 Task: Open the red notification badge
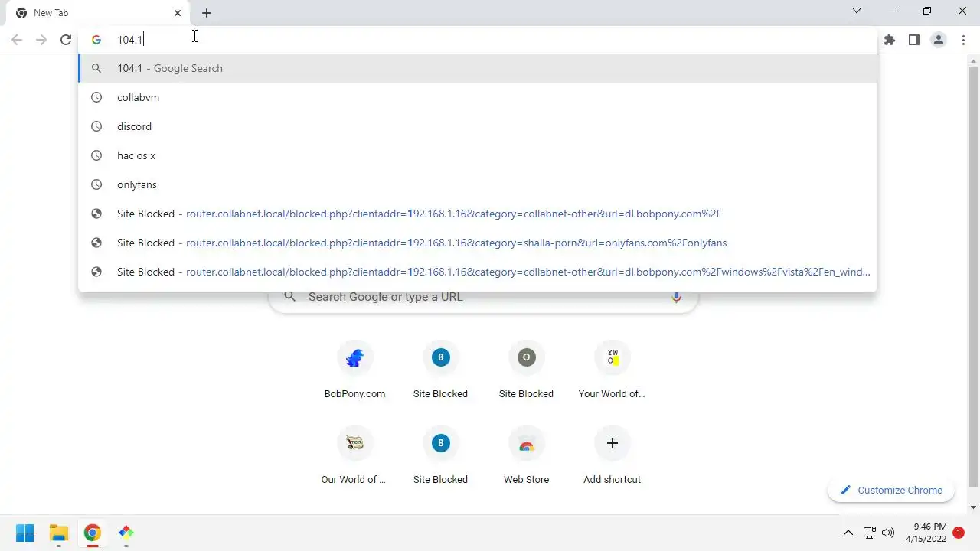(x=958, y=533)
